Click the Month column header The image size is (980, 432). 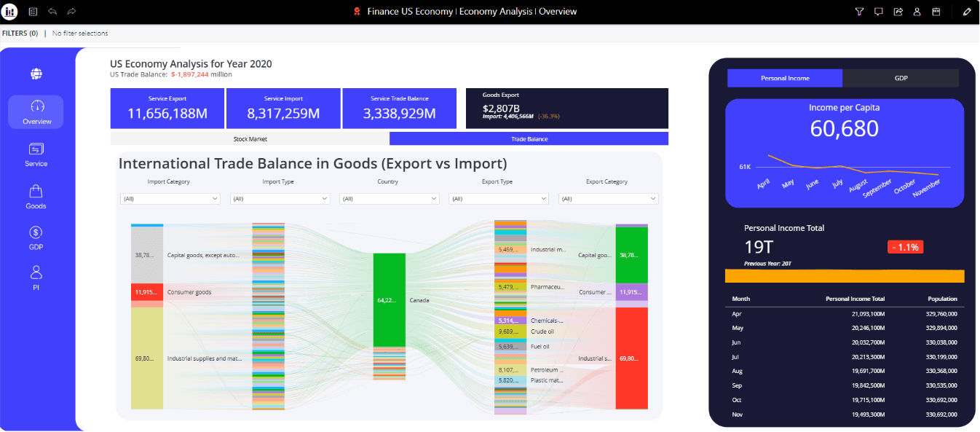[741, 299]
